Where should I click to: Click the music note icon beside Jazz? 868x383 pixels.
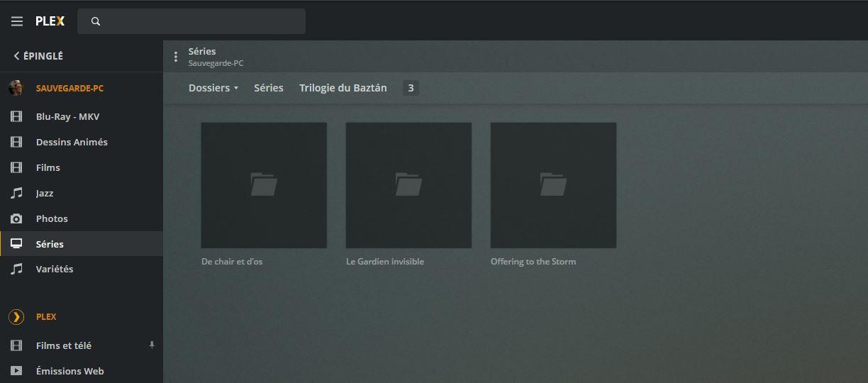point(16,193)
